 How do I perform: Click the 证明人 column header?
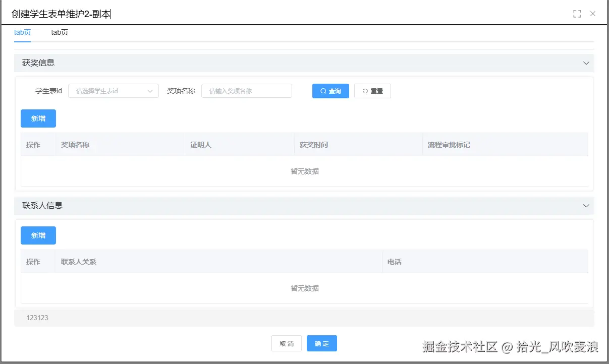[x=240, y=145]
